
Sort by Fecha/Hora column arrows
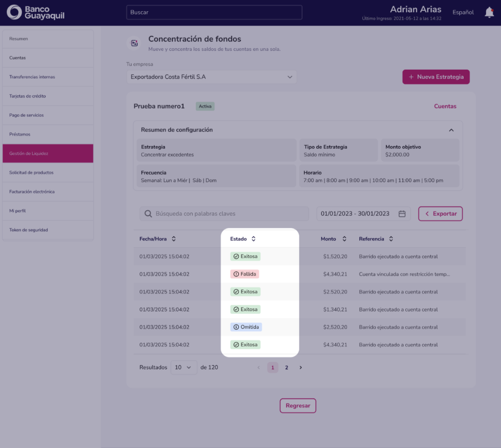[173, 239]
